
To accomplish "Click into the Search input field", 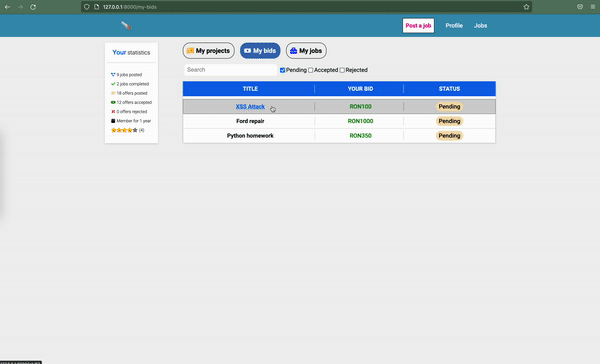I will click(231, 70).
